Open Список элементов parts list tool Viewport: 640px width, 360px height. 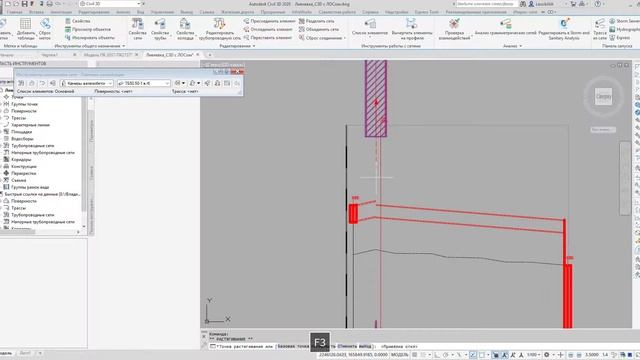click(370, 28)
